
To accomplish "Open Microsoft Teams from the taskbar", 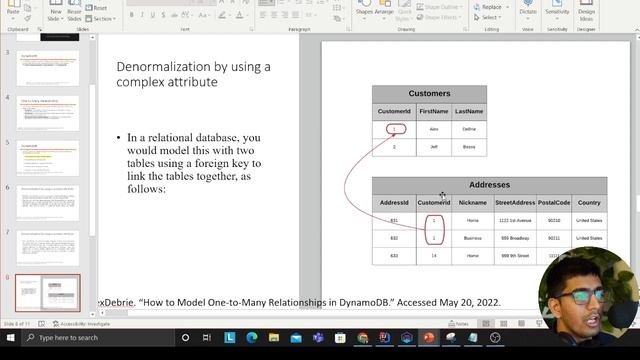I will click(318, 338).
